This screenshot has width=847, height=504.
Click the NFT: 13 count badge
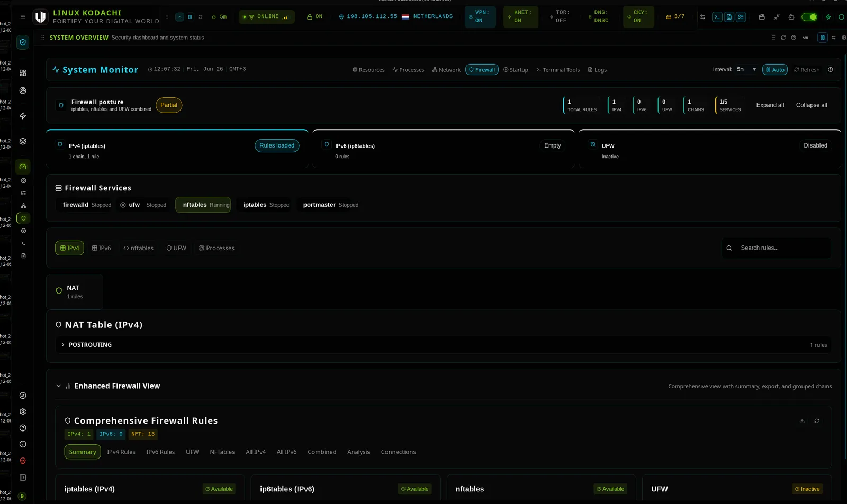tap(143, 434)
